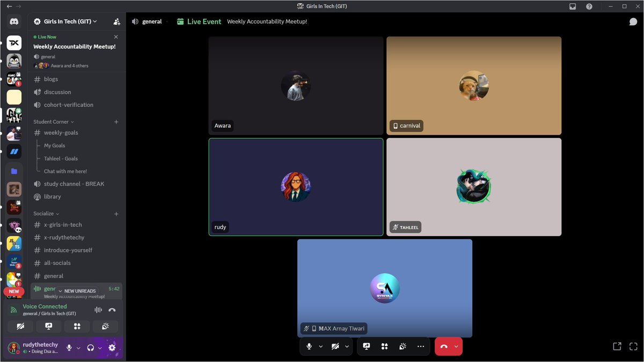The height and width of the screenshot is (362, 644).
Task: Jump to NEW UNREADS pill
Action: pyautogui.click(x=77, y=291)
